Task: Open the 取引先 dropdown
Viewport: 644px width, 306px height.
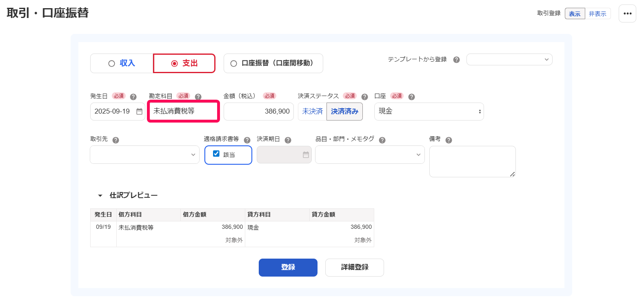Action: click(144, 155)
